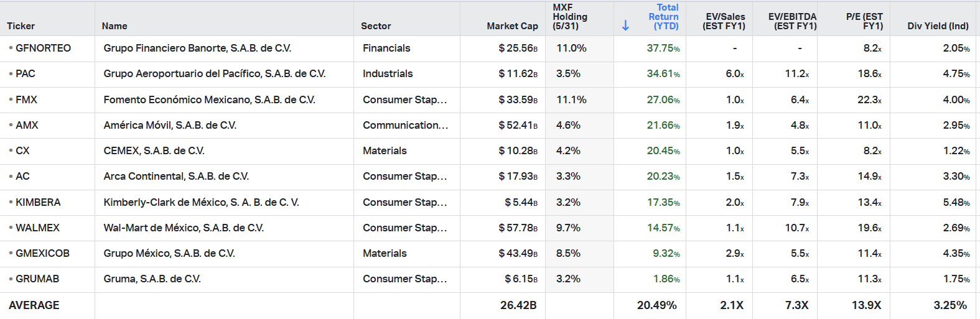Screen dimensions: 980x319
Task: Sort by MXF Holding (5/31) header
Action: [570, 17]
